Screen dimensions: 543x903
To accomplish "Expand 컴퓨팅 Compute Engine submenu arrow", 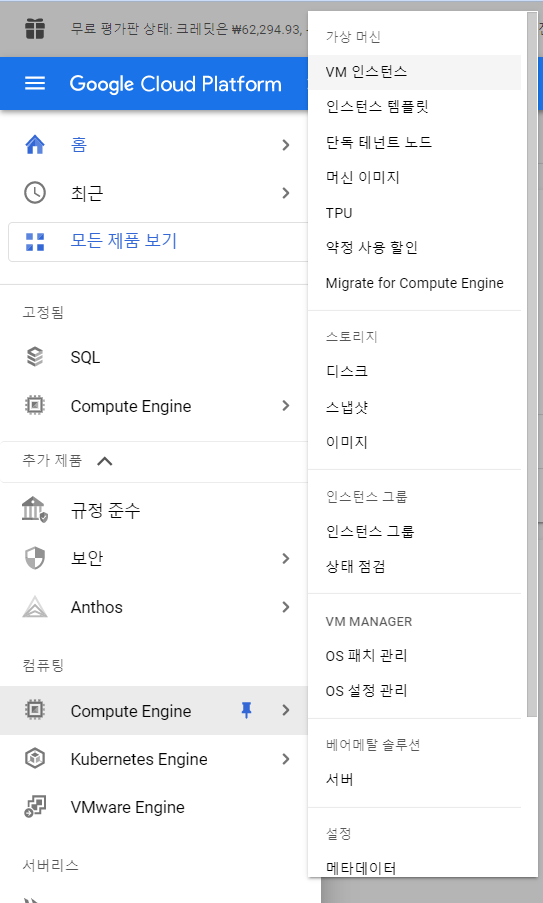I will (286, 710).
